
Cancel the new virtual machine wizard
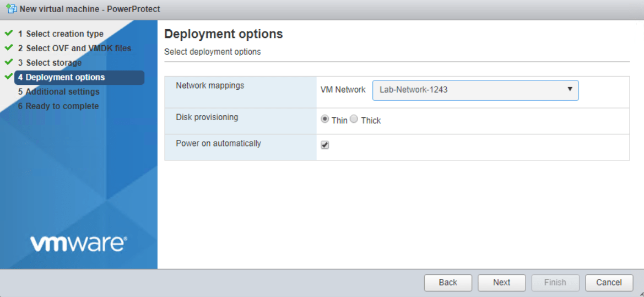click(x=609, y=282)
